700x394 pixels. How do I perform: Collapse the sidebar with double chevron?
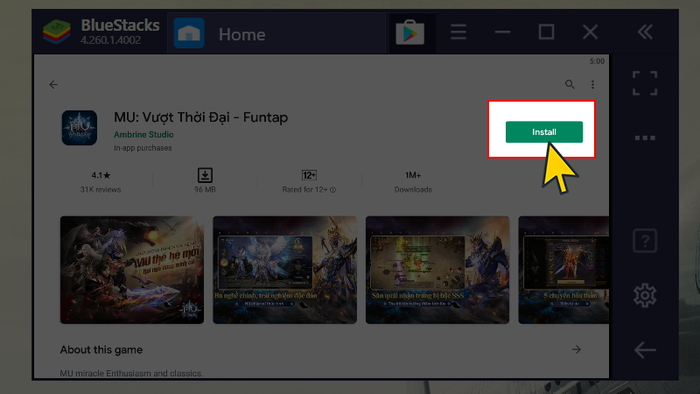(x=645, y=32)
